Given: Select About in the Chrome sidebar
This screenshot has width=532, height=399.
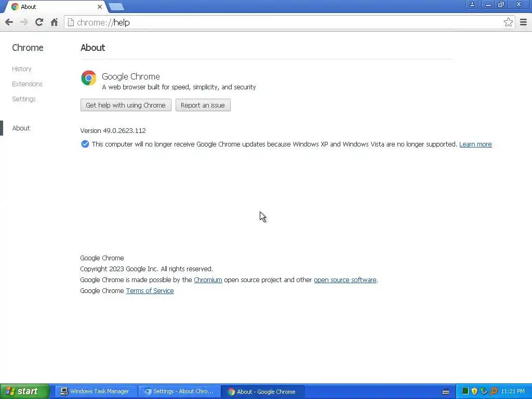Looking at the screenshot, I should click(x=21, y=128).
